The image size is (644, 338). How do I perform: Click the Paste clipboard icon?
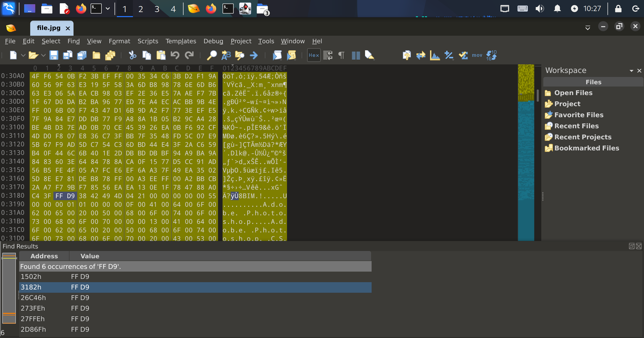(161, 55)
